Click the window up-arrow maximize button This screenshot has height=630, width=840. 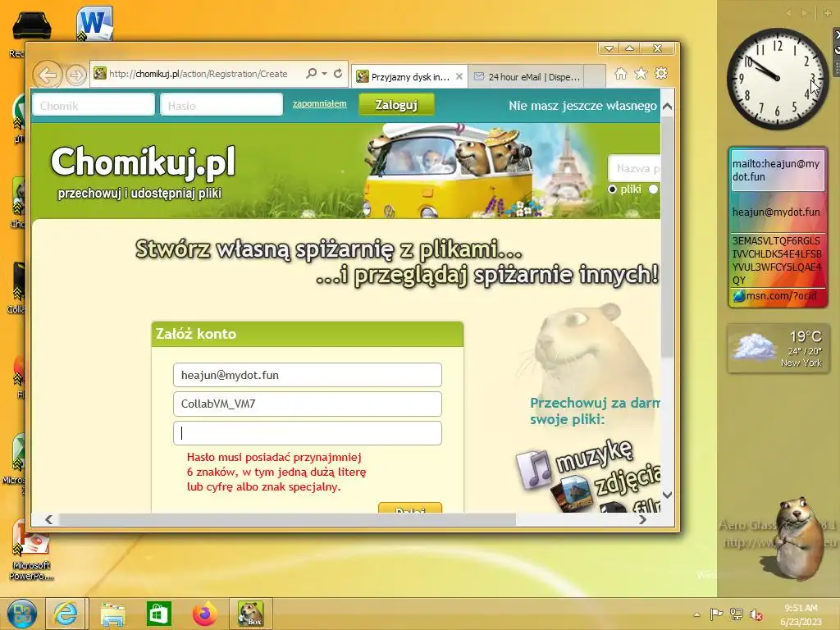pos(629,48)
